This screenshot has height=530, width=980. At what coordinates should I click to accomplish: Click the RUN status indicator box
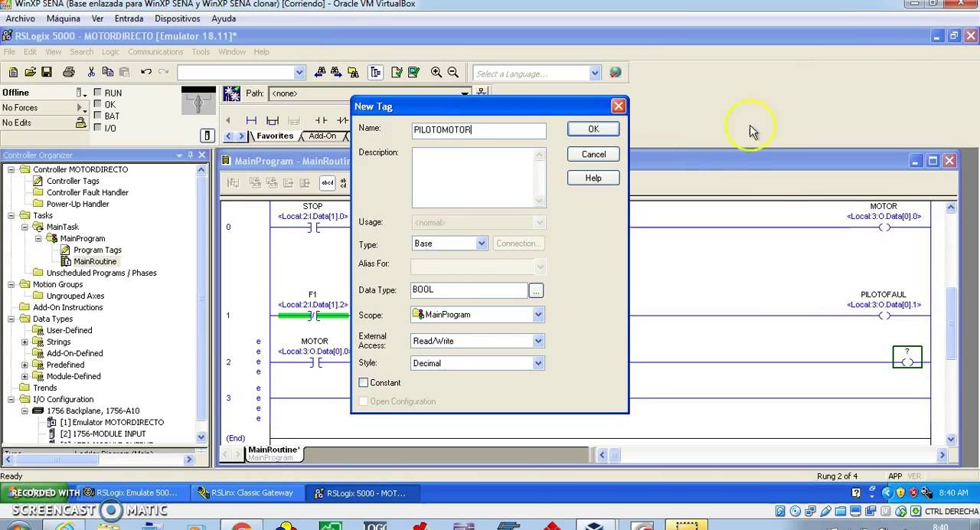click(97, 93)
